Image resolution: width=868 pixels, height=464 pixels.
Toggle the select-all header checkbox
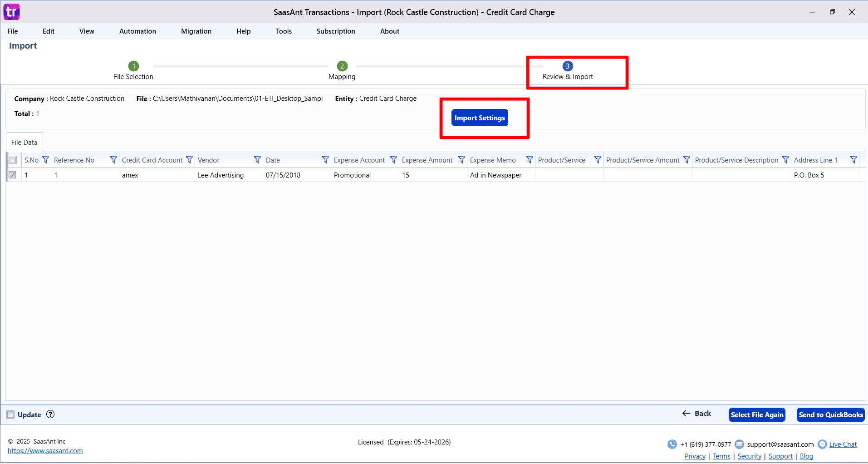[13, 160]
